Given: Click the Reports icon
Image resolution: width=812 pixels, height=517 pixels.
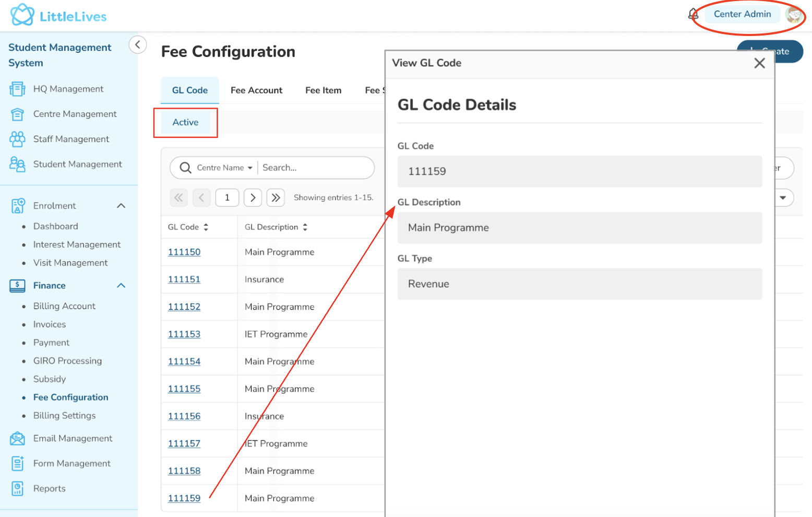Looking at the screenshot, I should (17, 489).
